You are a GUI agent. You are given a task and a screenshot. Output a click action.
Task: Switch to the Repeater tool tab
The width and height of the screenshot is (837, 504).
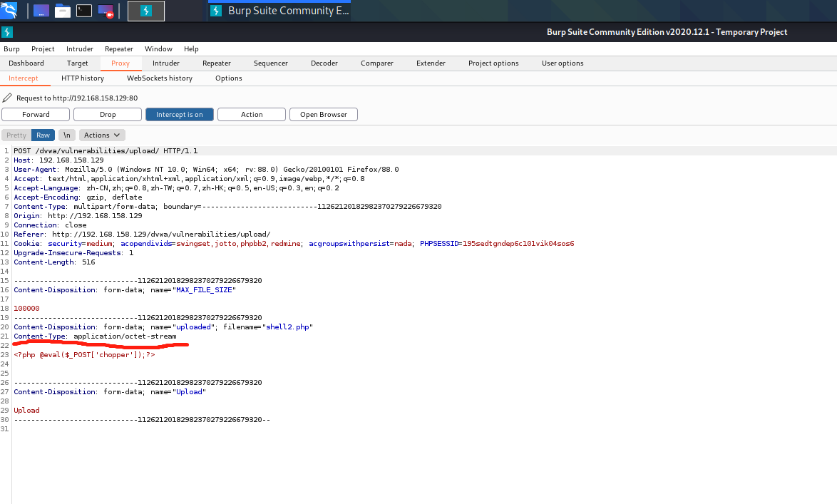[217, 63]
